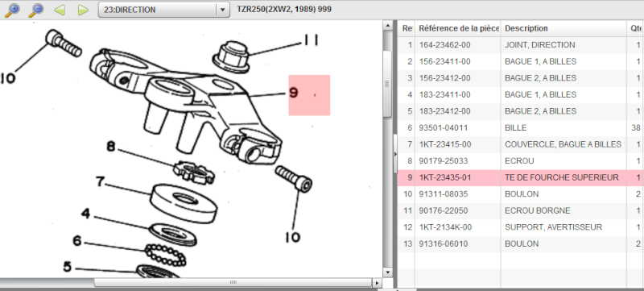The image size is (644, 291).
Task: Click callout number 11 on the diagram
Action: pos(311,40)
